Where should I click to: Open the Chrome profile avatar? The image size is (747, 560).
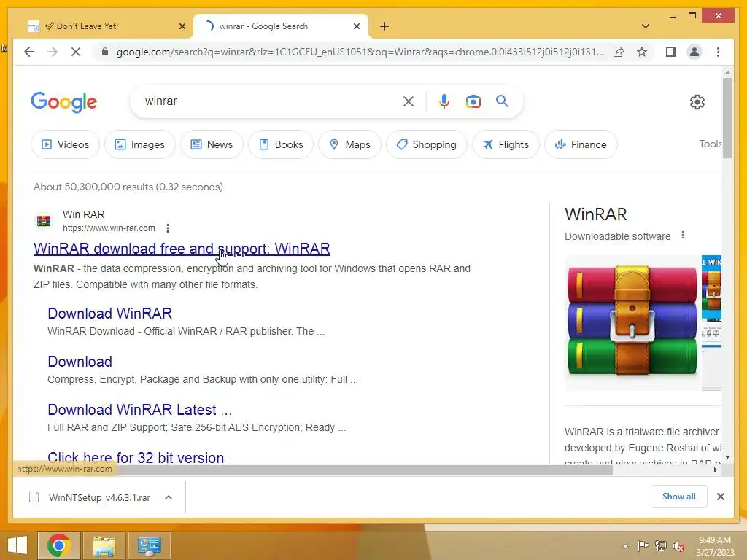(x=694, y=52)
